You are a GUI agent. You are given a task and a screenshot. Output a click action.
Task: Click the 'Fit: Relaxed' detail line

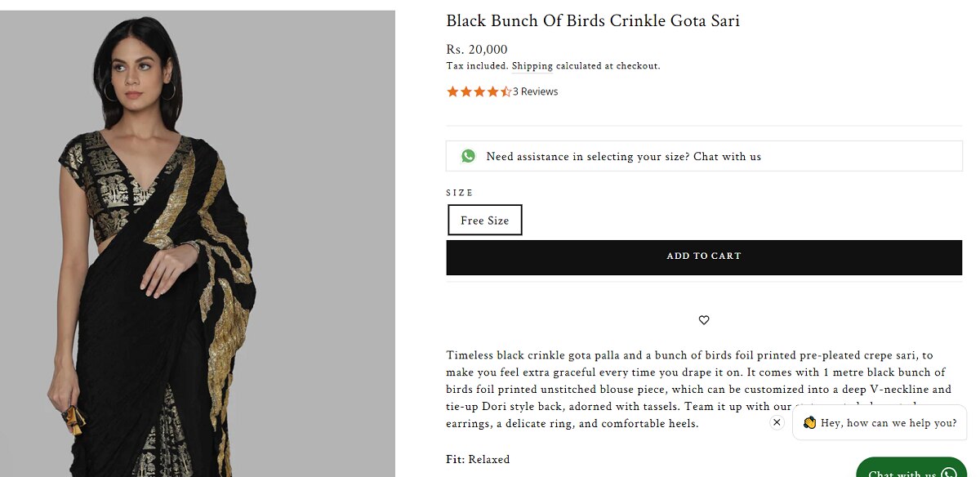click(478, 459)
